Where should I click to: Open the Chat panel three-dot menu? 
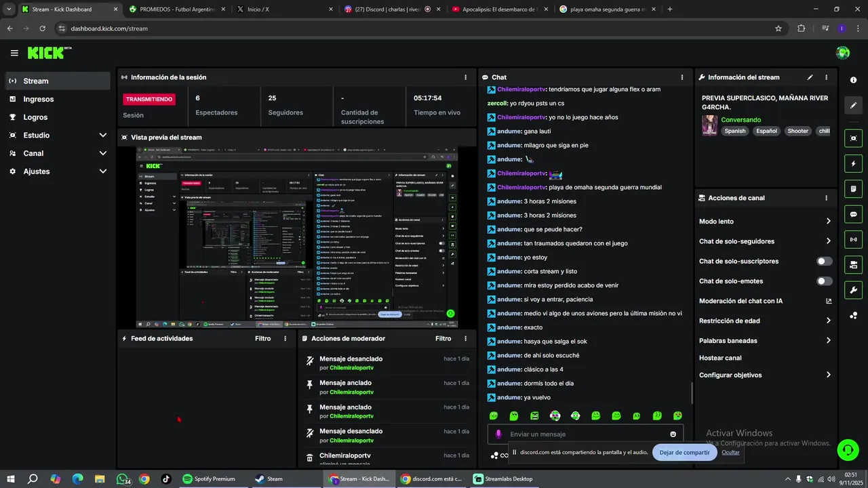[x=683, y=77]
